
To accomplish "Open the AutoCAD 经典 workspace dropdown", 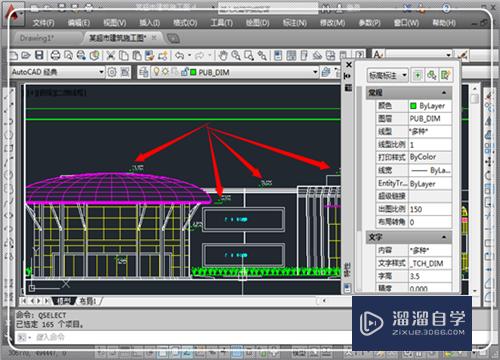I will [x=57, y=72].
